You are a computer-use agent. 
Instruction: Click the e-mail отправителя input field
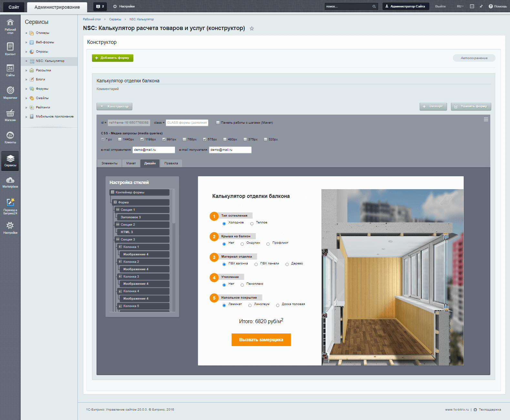tap(154, 150)
